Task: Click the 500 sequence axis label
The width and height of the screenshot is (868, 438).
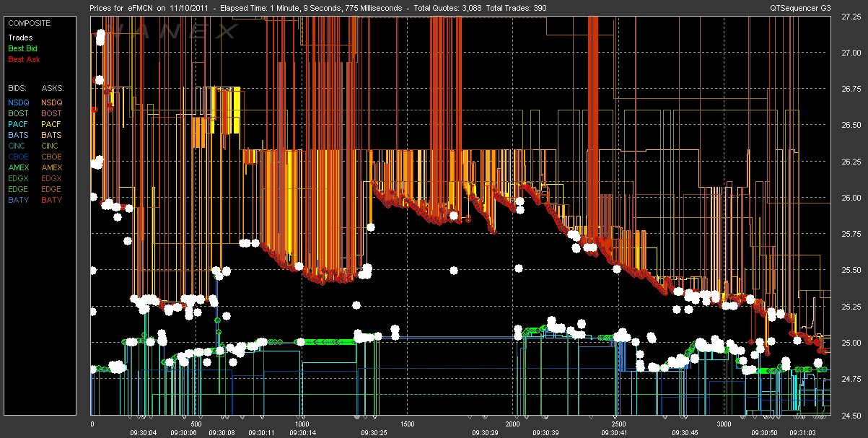Action: (196, 424)
